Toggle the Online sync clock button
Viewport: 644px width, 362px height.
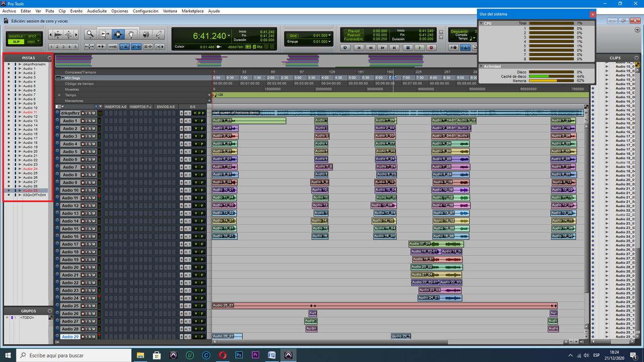tap(345, 48)
